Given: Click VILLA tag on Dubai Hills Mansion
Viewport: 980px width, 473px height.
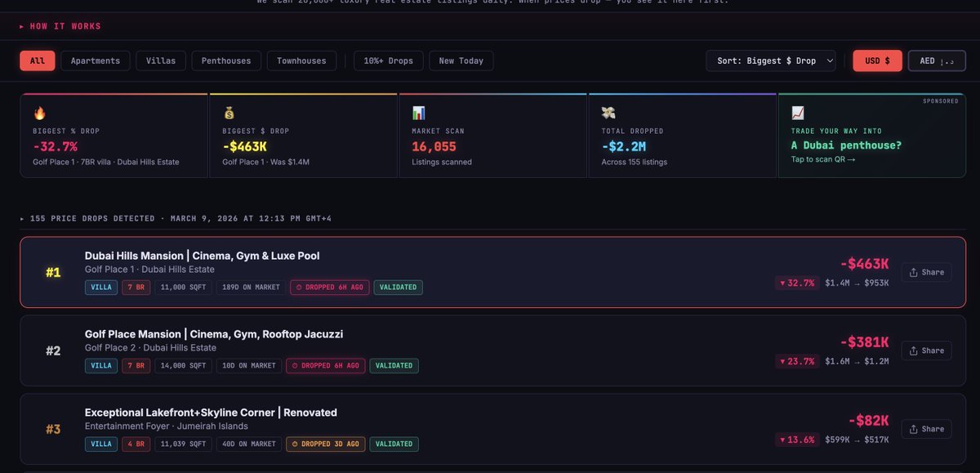Looking at the screenshot, I should tap(101, 288).
